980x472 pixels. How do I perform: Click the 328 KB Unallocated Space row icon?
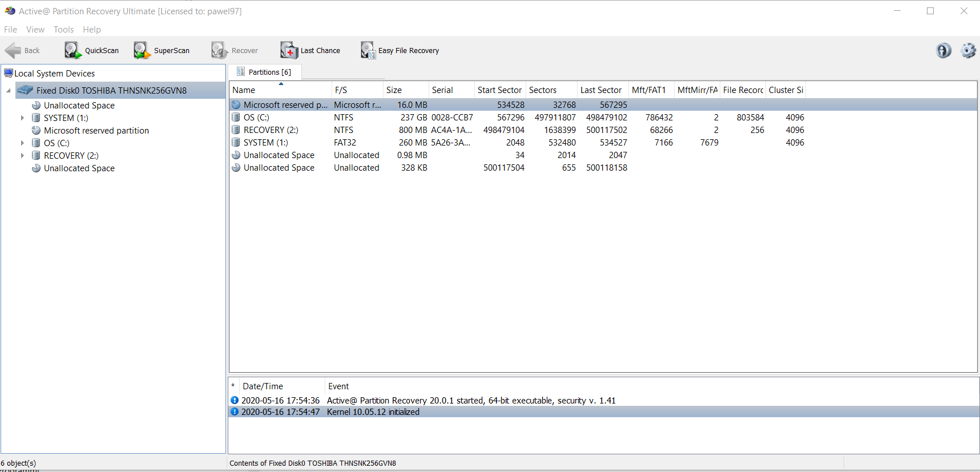pos(236,168)
